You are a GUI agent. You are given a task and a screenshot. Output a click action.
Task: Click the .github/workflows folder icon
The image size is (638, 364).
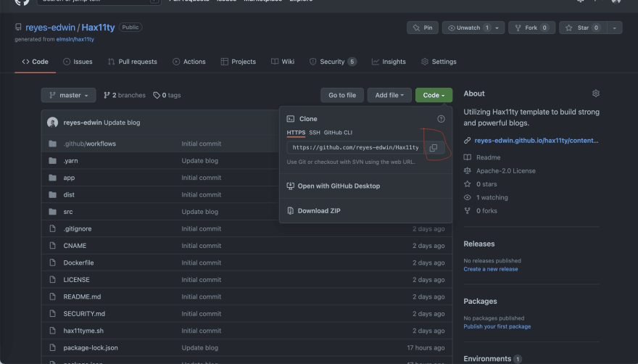pyautogui.click(x=52, y=144)
